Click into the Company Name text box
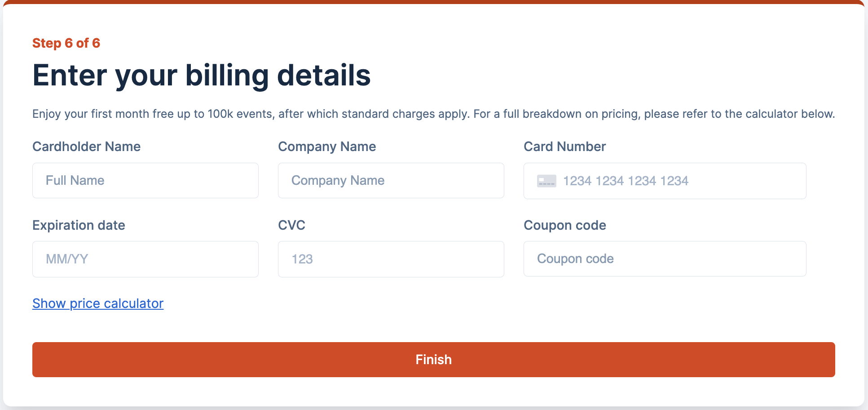The height and width of the screenshot is (410, 868). click(391, 181)
